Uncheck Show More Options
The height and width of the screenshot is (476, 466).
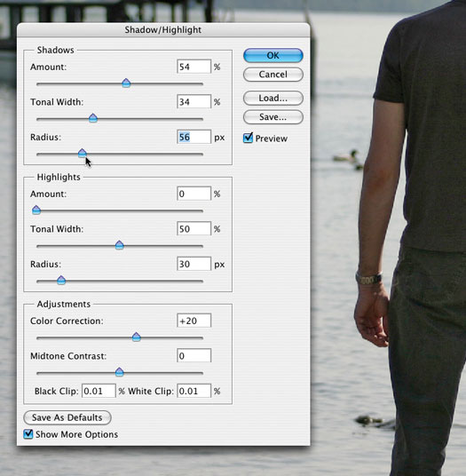click(x=28, y=434)
